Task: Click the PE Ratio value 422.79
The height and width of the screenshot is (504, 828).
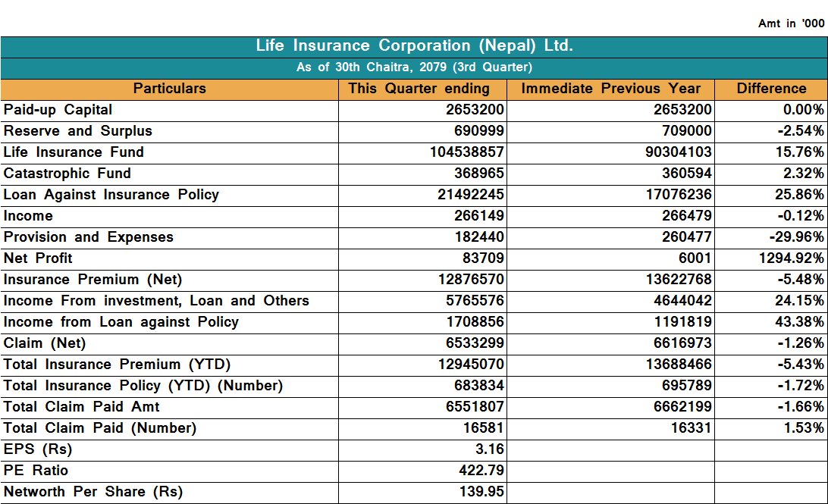Action: 481,471
